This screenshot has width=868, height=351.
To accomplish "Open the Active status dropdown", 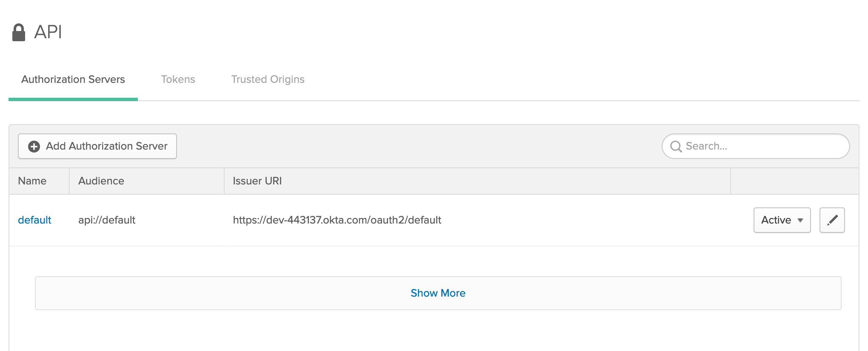I will coord(782,220).
